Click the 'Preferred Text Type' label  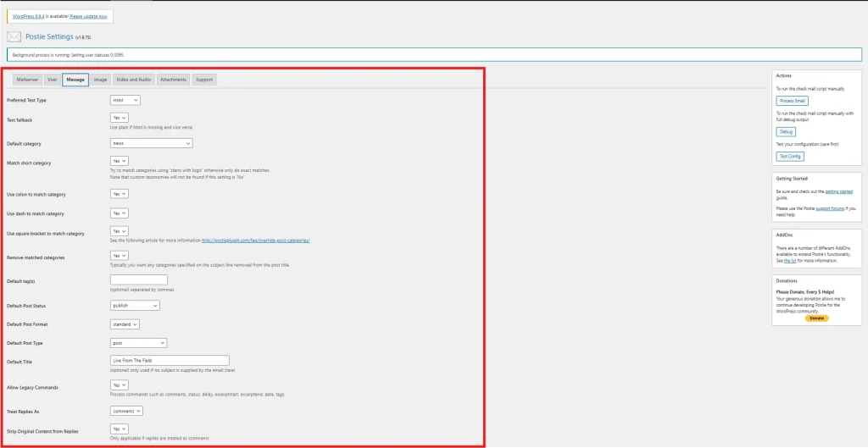pyautogui.click(x=26, y=100)
